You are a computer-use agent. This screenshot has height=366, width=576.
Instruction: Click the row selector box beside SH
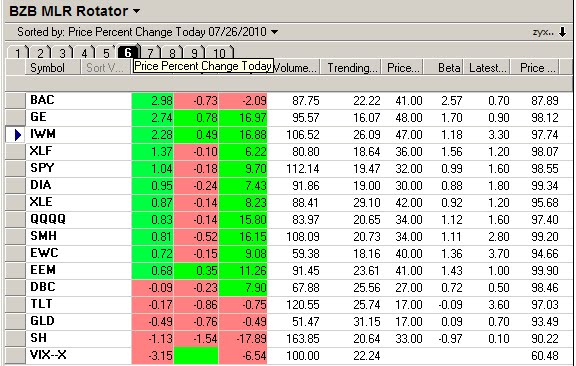tap(15, 338)
